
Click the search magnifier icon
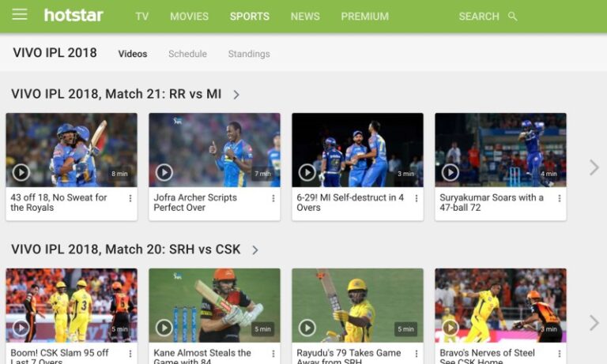[x=512, y=17]
